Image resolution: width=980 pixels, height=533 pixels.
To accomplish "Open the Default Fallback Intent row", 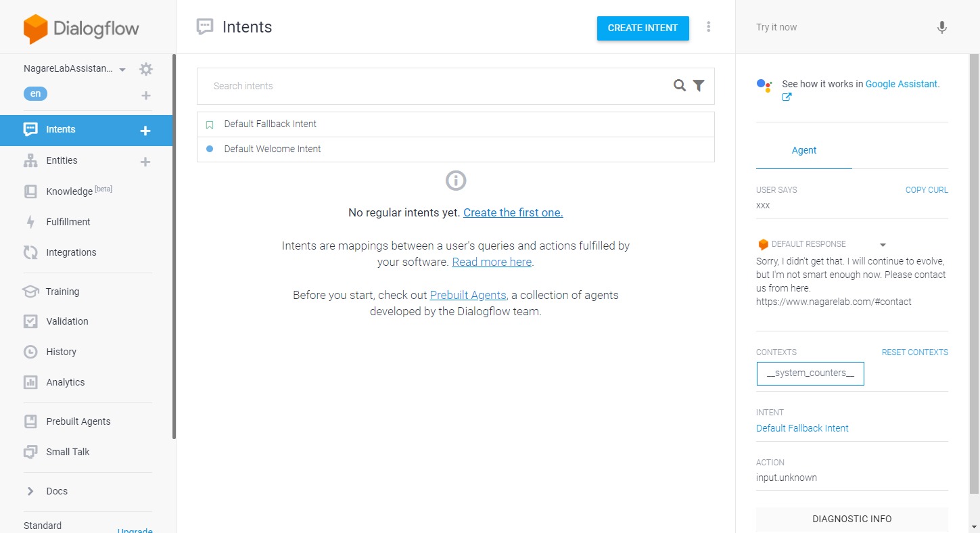I will (456, 124).
